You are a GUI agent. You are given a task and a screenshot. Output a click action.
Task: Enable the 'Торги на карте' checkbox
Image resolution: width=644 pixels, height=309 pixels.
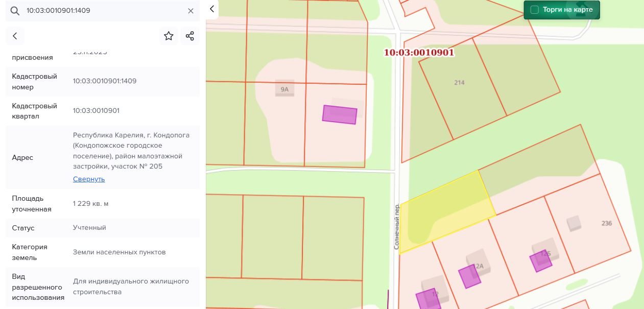535,10
